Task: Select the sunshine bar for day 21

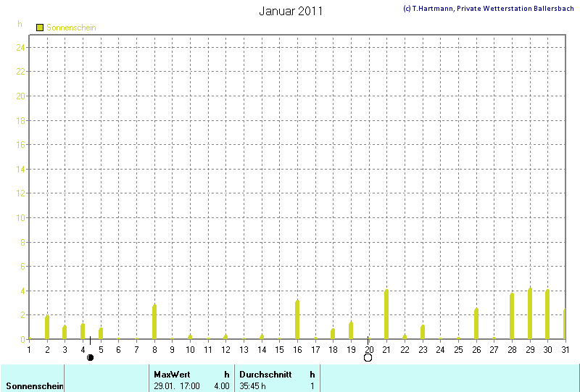Action: tap(386, 314)
